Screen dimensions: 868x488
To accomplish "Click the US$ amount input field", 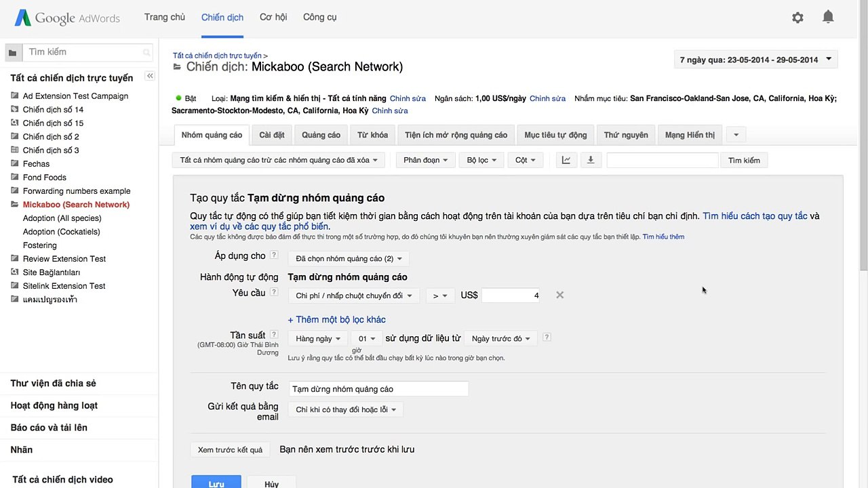I will pos(511,296).
